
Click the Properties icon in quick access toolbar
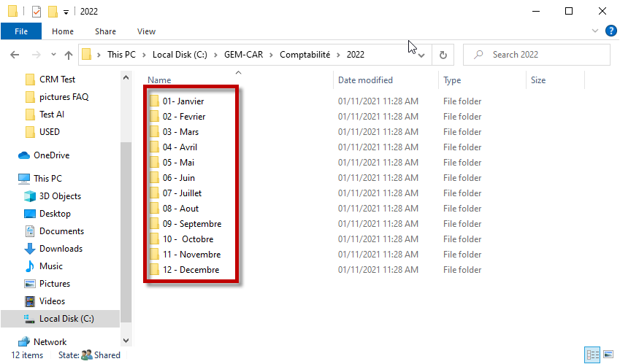[37, 12]
